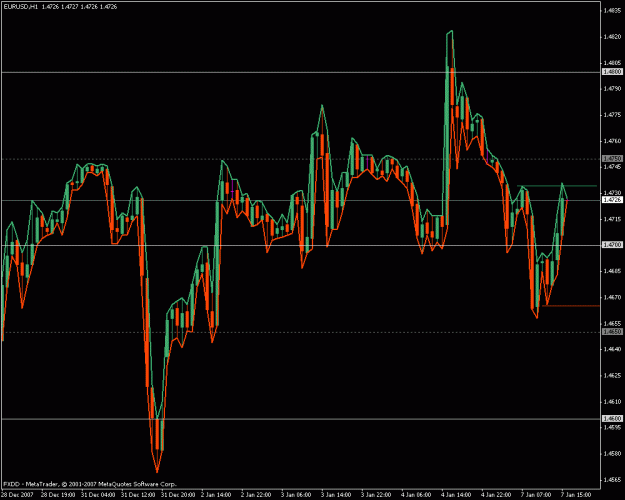Click the FXDD MetaTrader copyright text

[x=90, y=484]
